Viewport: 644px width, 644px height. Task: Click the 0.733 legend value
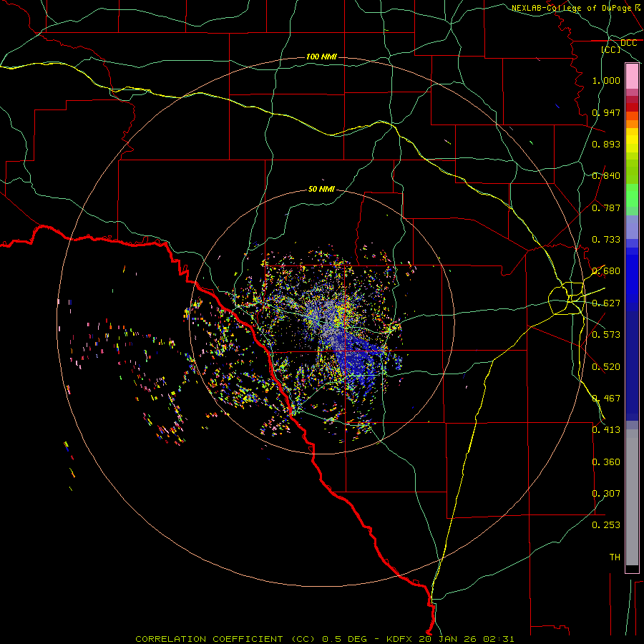point(606,240)
